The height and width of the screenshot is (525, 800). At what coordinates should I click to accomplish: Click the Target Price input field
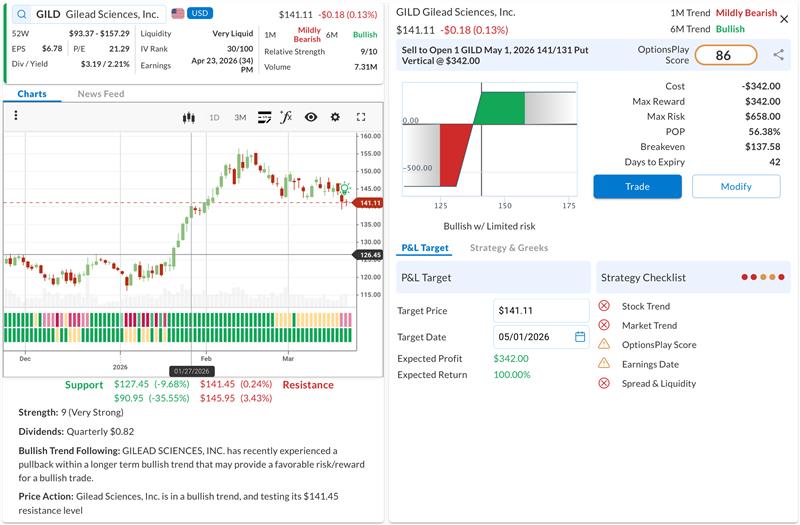click(x=540, y=311)
